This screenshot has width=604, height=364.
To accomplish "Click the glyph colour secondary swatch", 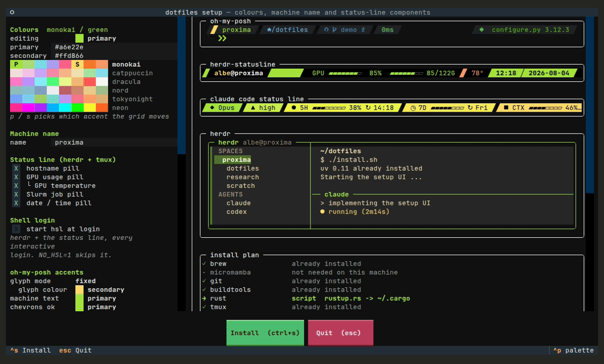I will pyautogui.click(x=79, y=290).
